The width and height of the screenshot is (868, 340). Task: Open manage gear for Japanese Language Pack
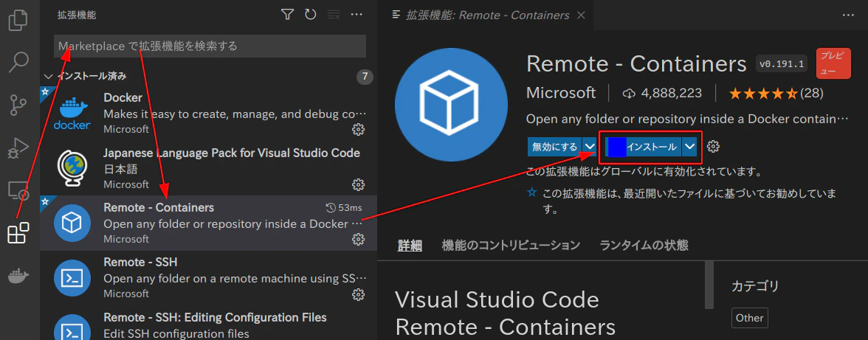(x=358, y=184)
